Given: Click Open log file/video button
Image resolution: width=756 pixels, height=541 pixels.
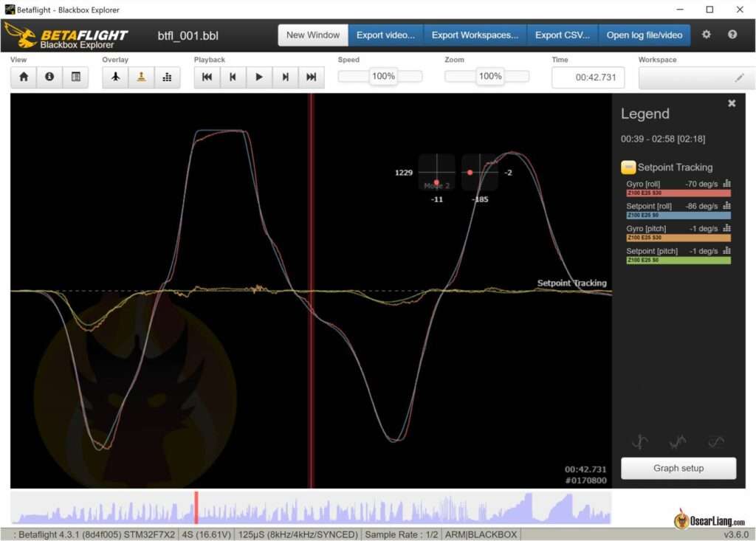Looking at the screenshot, I should point(644,35).
